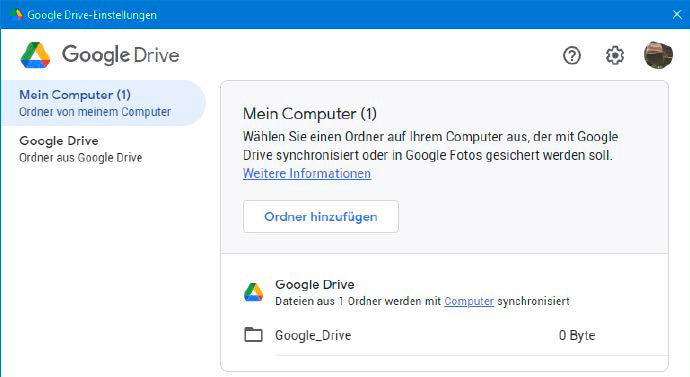The image size is (690, 377).
Task: Click the Drive icon in the title bar
Action: click(16, 15)
